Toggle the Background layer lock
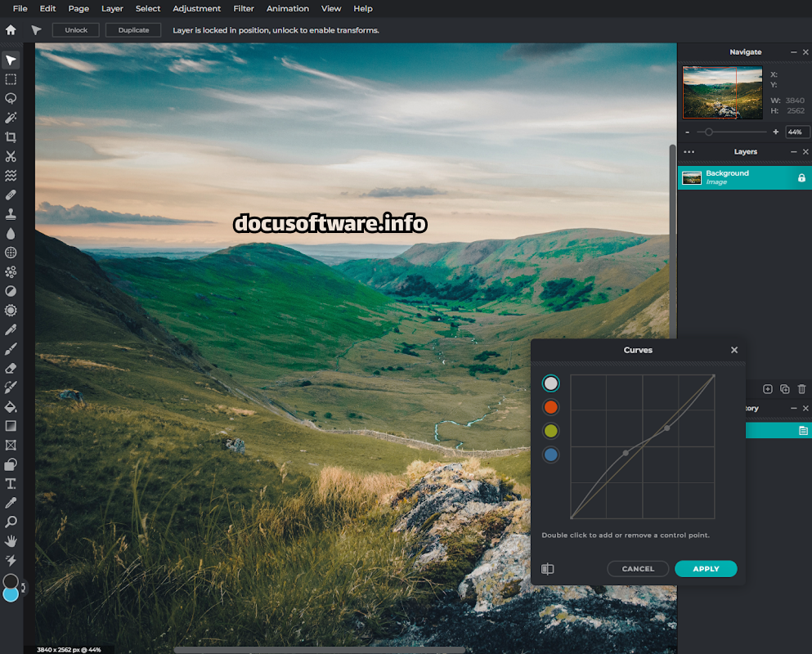This screenshot has width=812, height=654. [x=801, y=178]
